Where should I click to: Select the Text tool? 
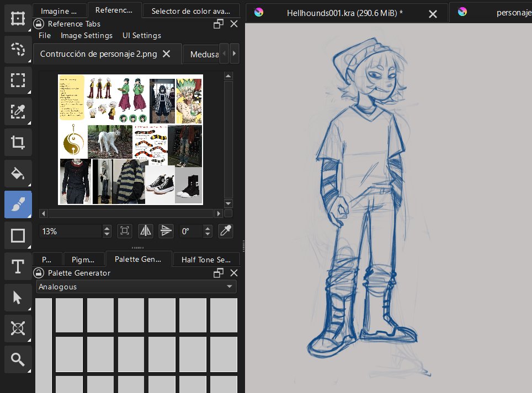18,266
